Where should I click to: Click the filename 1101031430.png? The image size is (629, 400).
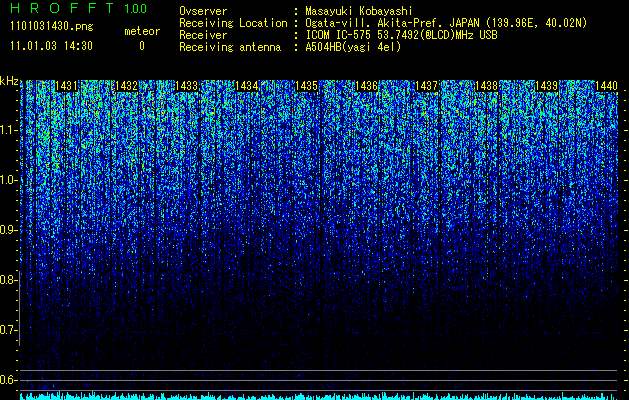tap(51, 27)
